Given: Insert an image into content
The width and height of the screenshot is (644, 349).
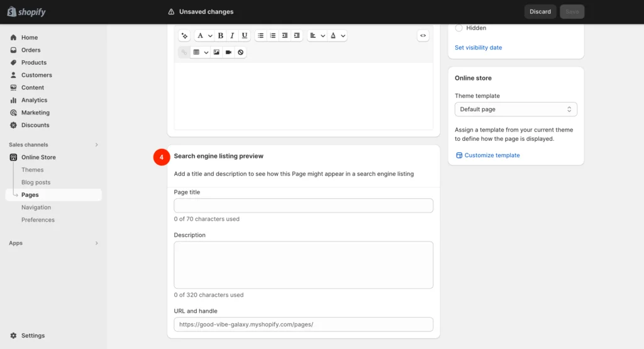Looking at the screenshot, I should pos(216,53).
